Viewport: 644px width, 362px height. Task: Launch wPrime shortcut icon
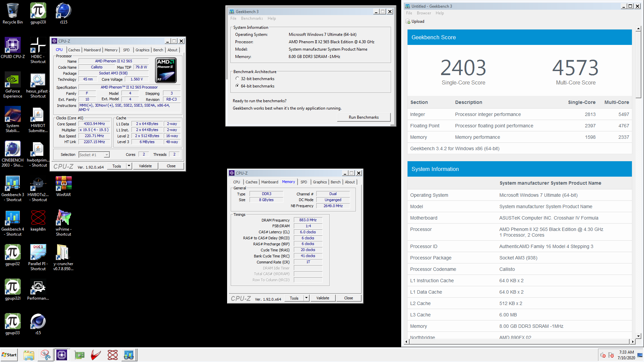pos(64,223)
